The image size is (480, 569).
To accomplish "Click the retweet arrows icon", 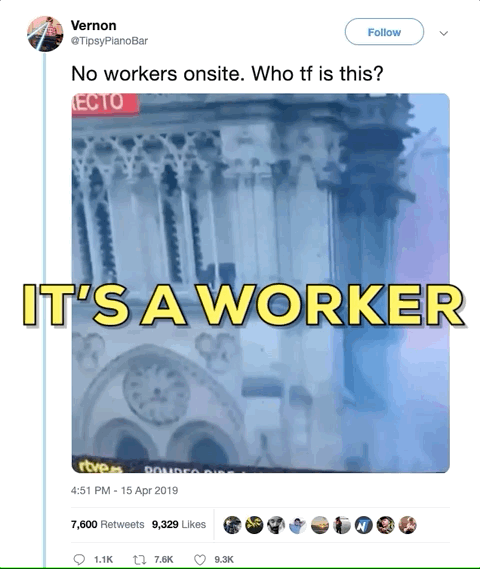I will 139,560.
